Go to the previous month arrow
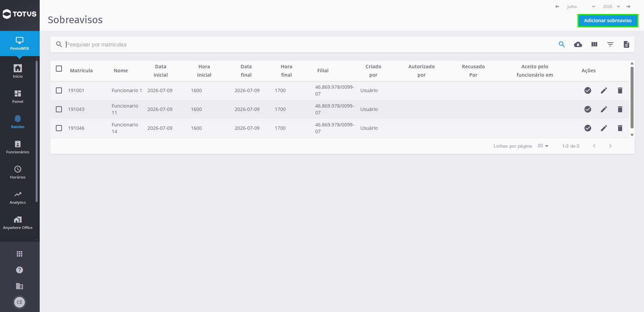This screenshot has width=644, height=312. [557, 7]
